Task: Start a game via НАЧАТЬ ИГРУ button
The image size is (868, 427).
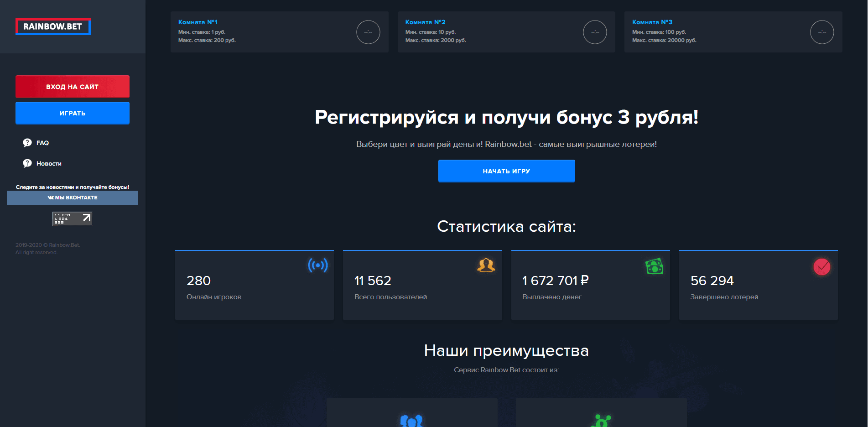Action: tap(506, 171)
